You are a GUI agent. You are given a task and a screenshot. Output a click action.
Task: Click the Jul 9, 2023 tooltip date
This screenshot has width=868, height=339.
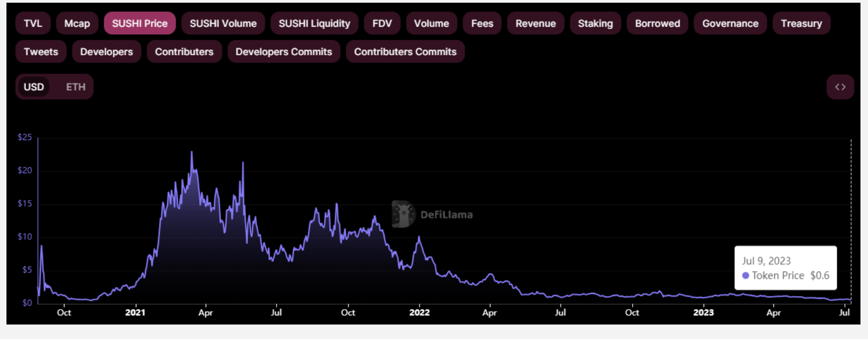766,261
